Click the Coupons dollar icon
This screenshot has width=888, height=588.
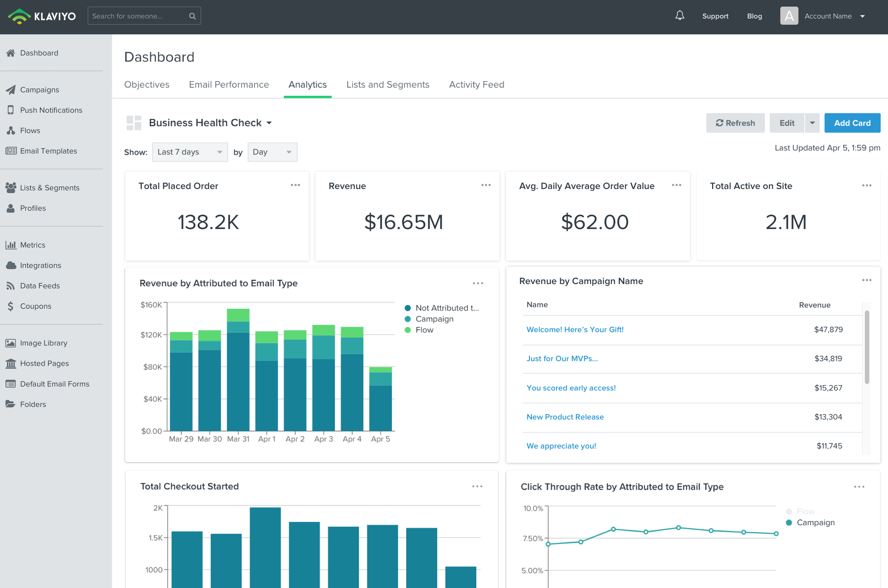pyautogui.click(x=11, y=306)
